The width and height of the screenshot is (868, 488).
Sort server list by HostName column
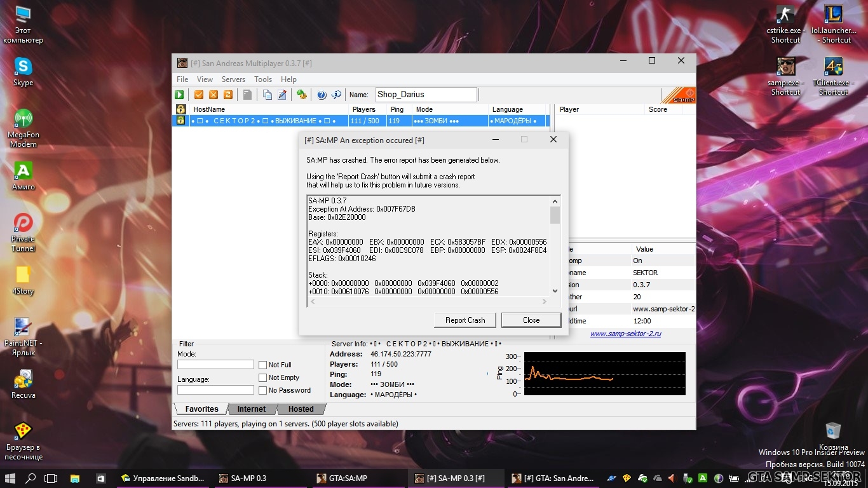point(269,109)
